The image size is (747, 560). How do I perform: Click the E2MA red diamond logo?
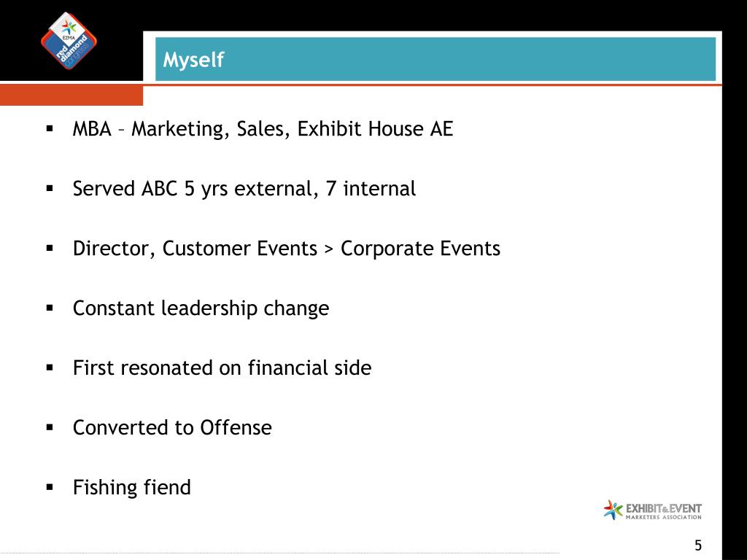click(x=69, y=41)
